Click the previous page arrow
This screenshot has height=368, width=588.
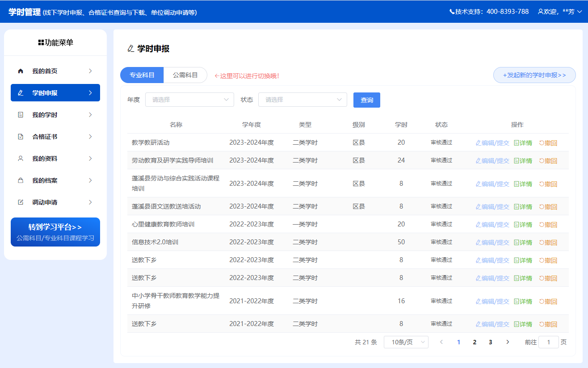tap(441, 342)
